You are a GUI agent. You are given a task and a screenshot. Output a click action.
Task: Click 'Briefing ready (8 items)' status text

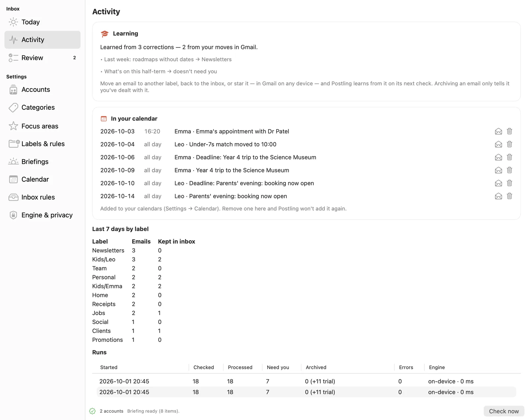(153, 411)
